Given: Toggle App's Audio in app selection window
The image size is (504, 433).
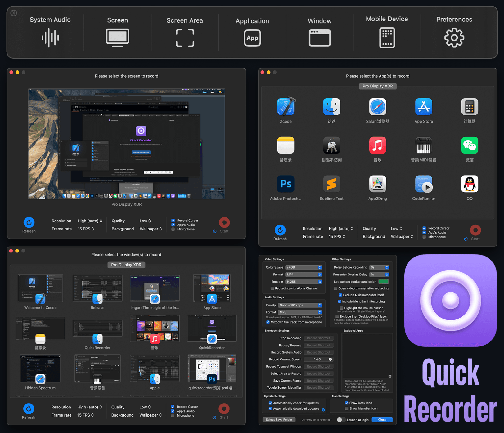Looking at the screenshot, I should (424, 232).
